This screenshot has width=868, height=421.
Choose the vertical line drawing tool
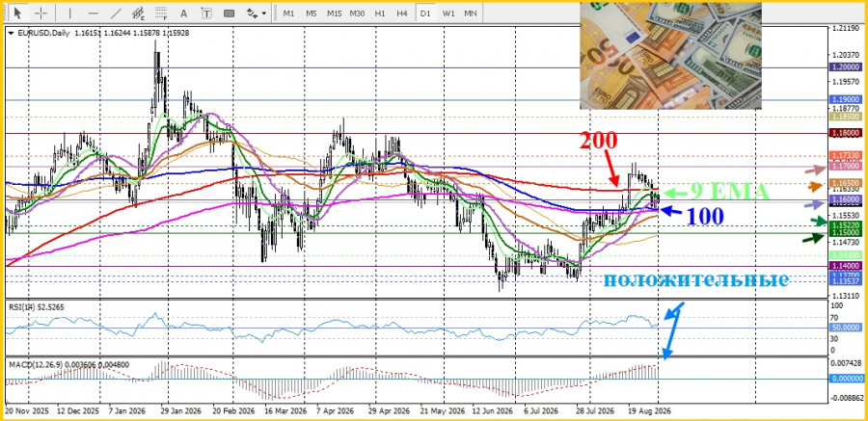(69, 13)
